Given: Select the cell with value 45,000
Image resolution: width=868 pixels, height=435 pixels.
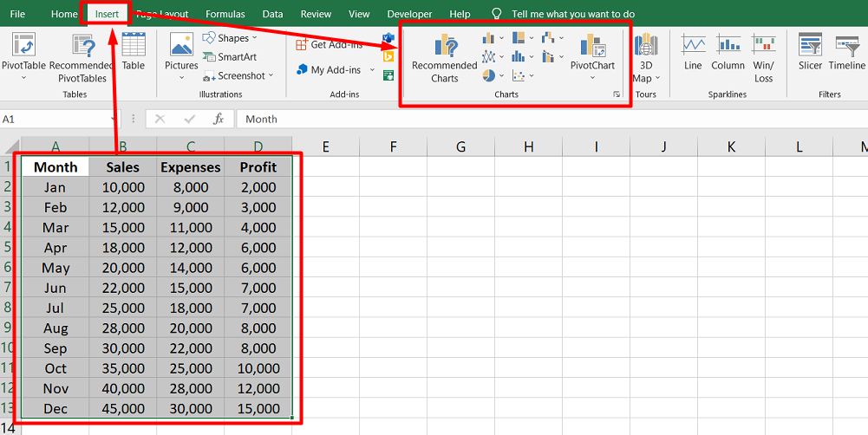Looking at the screenshot, I should tap(123, 408).
